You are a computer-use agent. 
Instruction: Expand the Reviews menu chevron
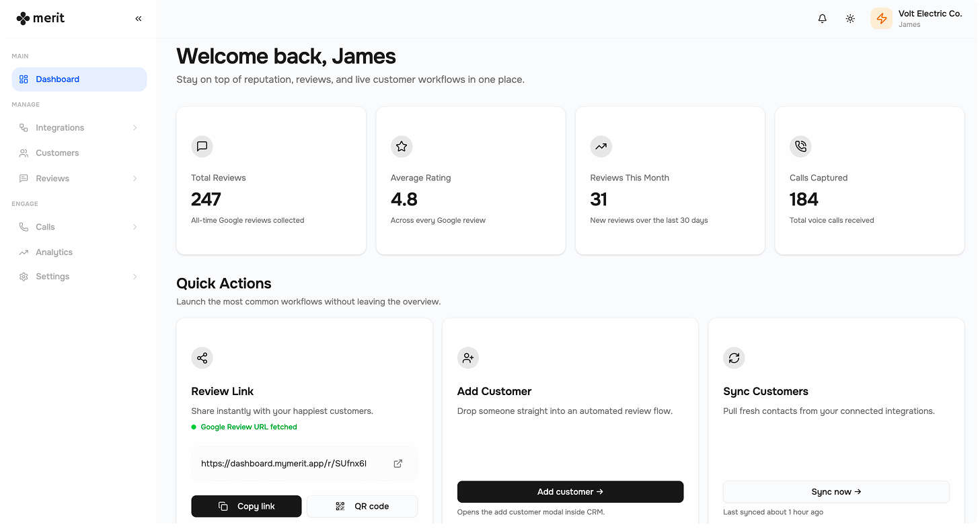[135, 178]
